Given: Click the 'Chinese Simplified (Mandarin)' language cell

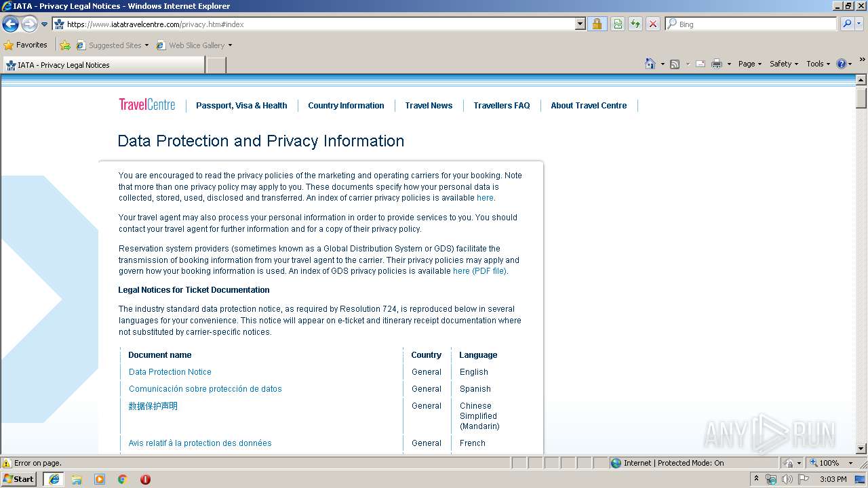Looking at the screenshot, I should tap(479, 416).
